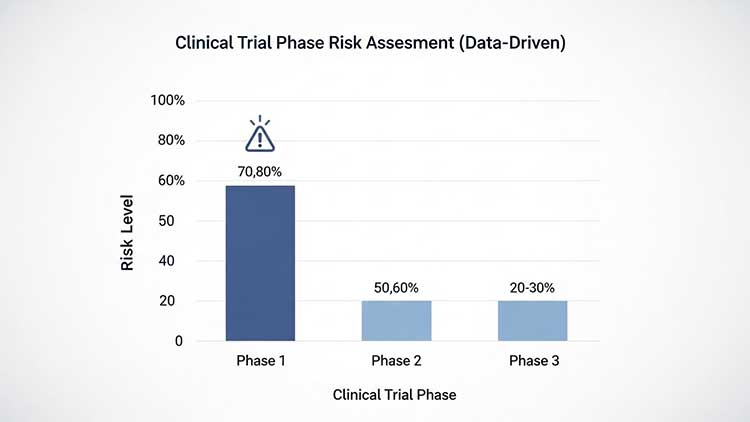This screenshot has width=750, height=422.
Task: Select the dark blue Phase 1 bar
Action: (260, 263)
